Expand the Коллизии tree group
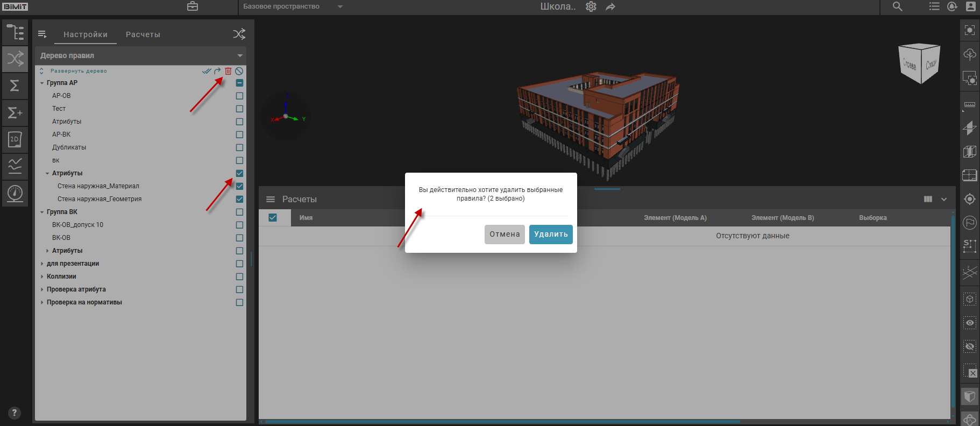 [42, 276]
